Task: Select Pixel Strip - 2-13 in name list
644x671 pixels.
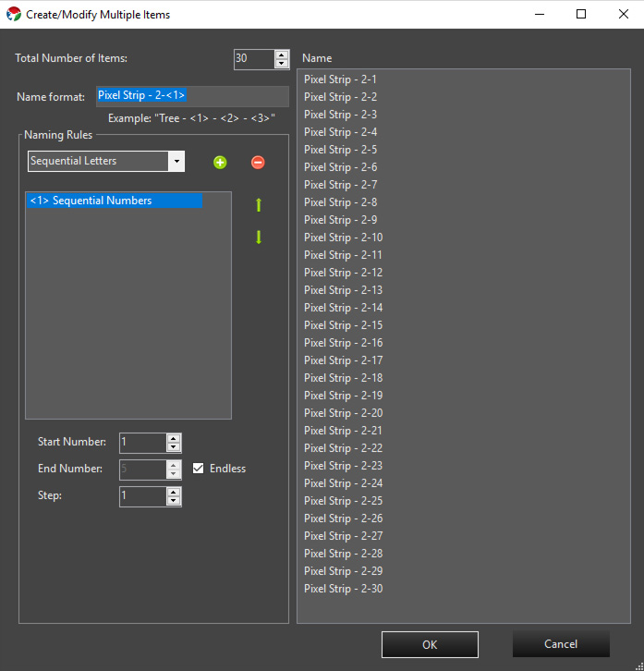Action: point(343,290)
